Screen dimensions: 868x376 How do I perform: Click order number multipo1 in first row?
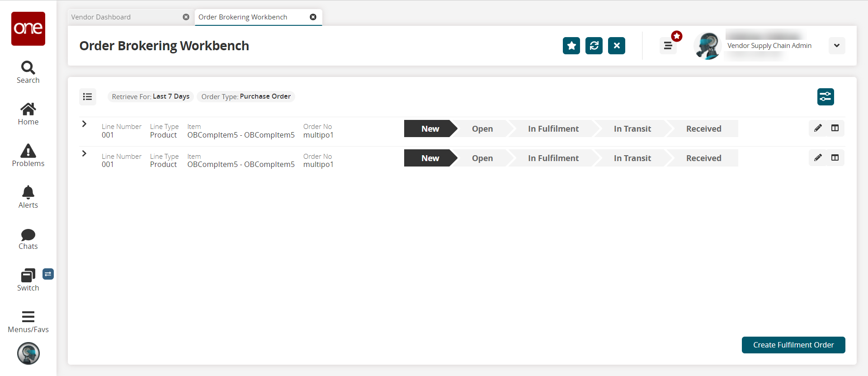point(318,135)
